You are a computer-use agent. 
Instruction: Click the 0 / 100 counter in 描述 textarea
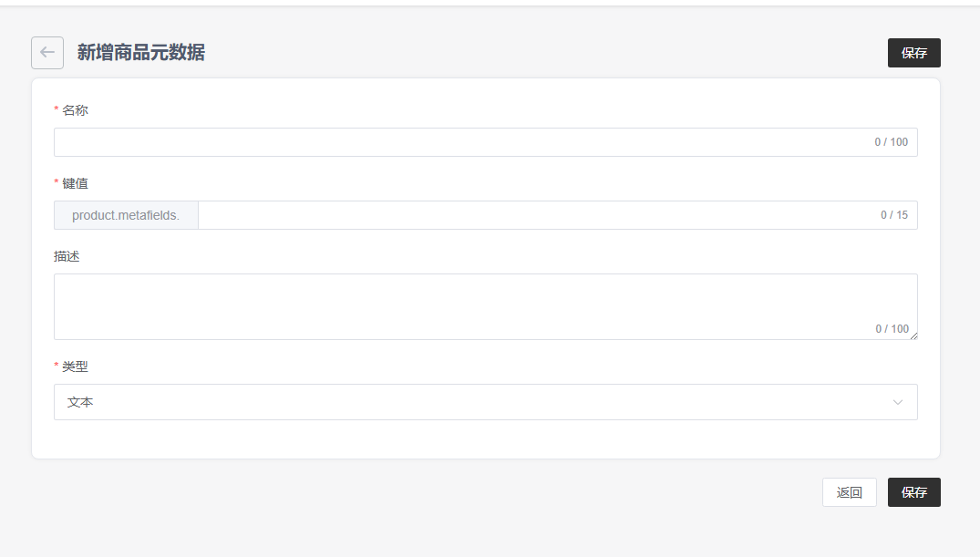892,329
